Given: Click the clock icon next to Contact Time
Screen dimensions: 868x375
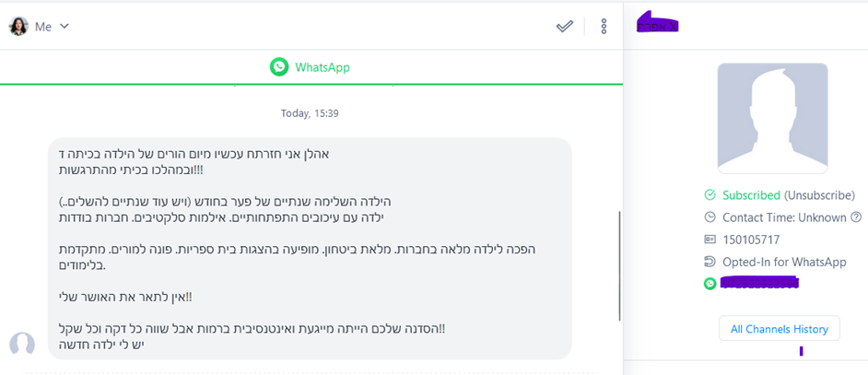Looking at the screenshot, I should pos(710,217).
